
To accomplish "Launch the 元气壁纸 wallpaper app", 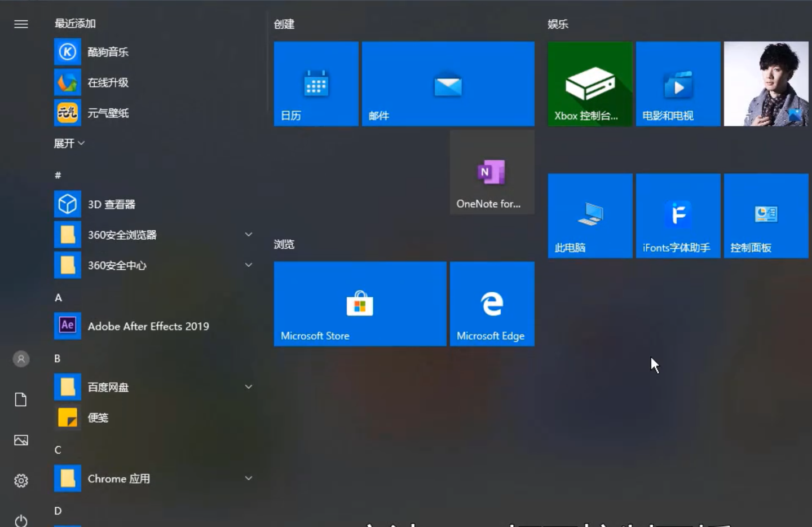I will pyautogui.click(x=107, y=113).
